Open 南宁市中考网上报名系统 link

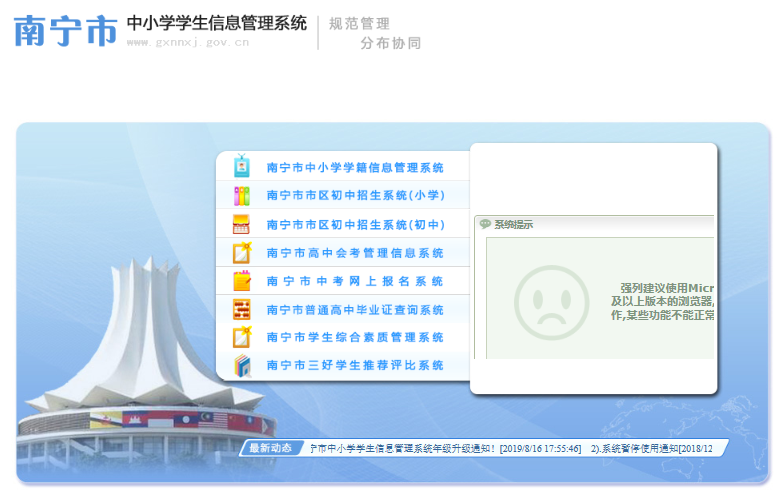[354, 282]
